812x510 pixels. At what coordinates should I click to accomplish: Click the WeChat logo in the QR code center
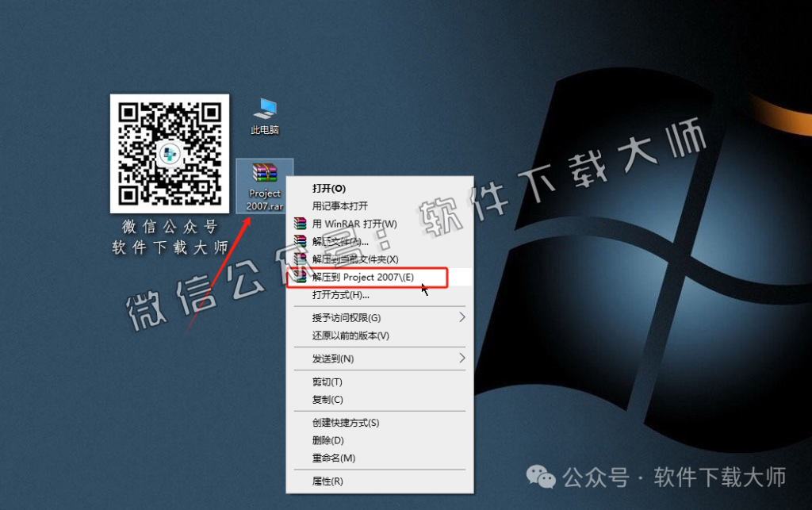click(x=170, y=151)
